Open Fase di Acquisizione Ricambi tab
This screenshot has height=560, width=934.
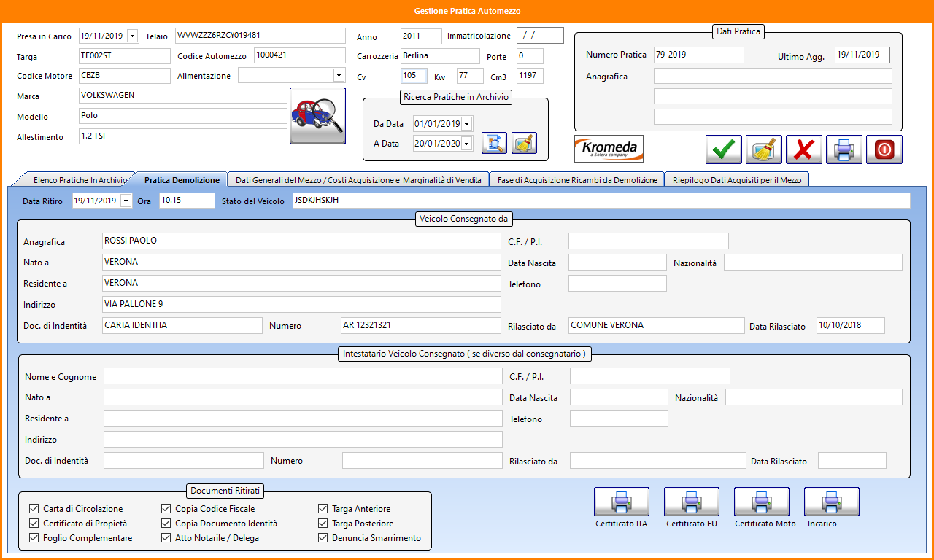click(577, 180)
